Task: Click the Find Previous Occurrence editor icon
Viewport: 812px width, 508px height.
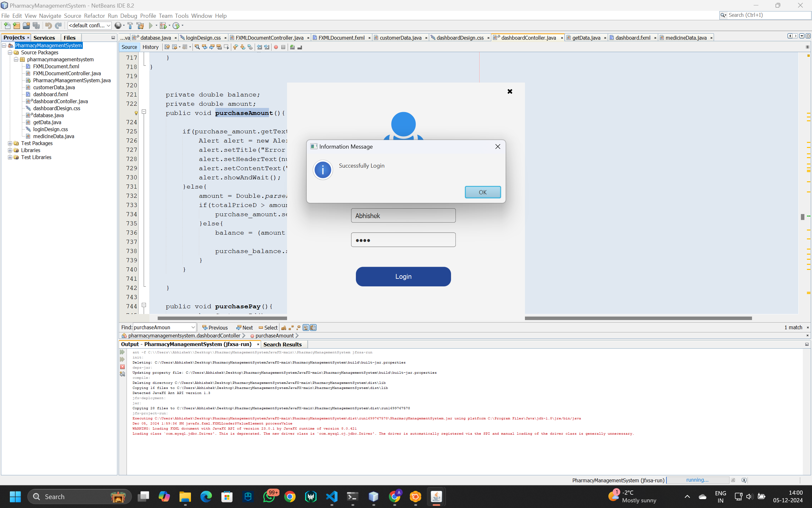Action: (205, 47)
